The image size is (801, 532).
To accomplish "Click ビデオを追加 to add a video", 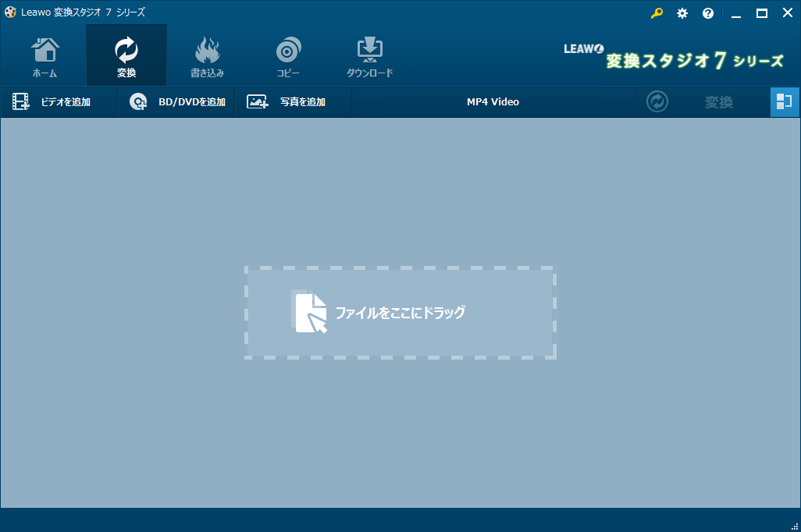I will click(52, 102).
